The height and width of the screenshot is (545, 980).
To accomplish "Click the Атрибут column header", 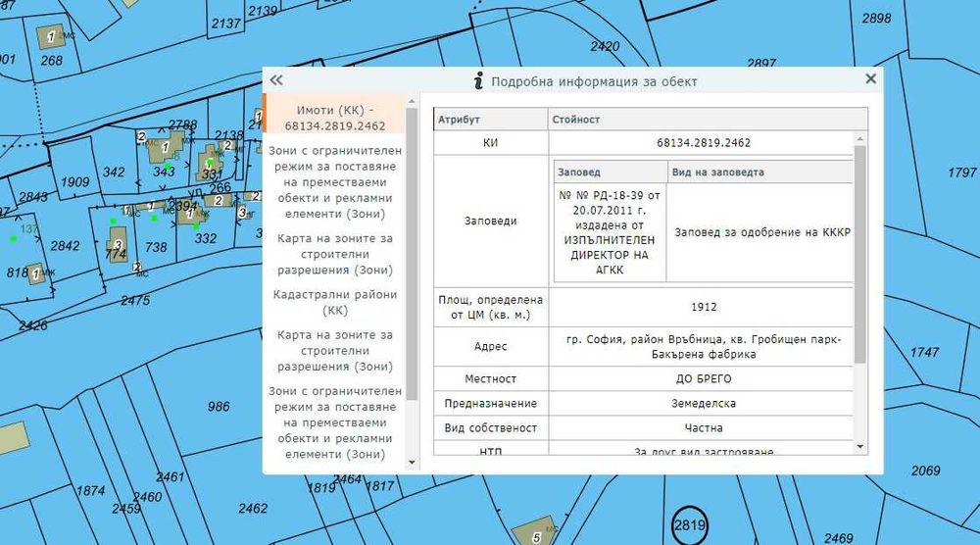I will (x=491, y=119).
